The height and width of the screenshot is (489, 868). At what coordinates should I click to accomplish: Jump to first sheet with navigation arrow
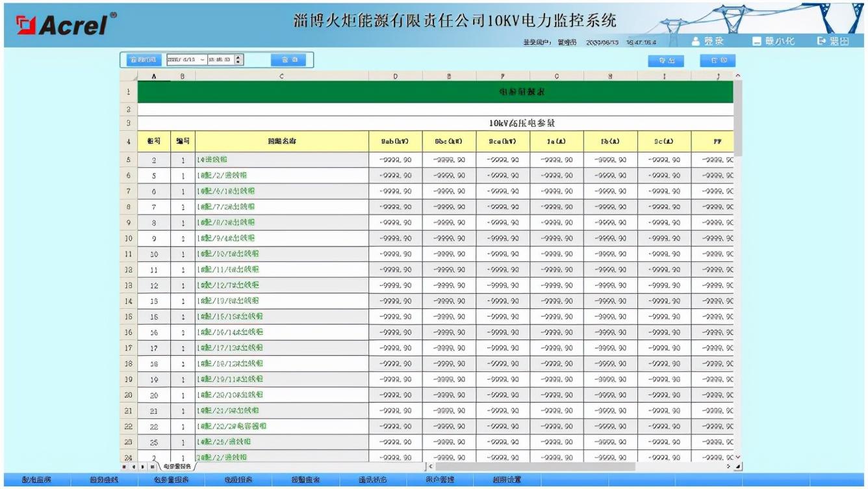tap(125, 467)
